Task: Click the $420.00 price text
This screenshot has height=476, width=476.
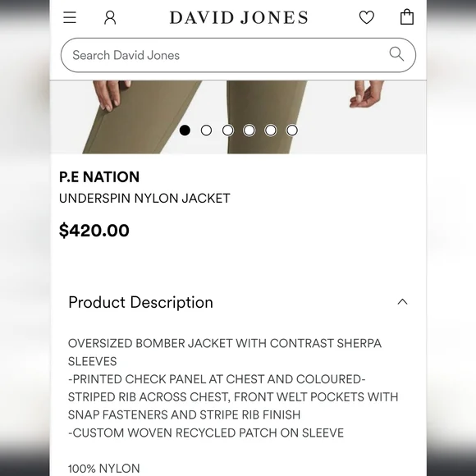Action: [x=94, y=231]
